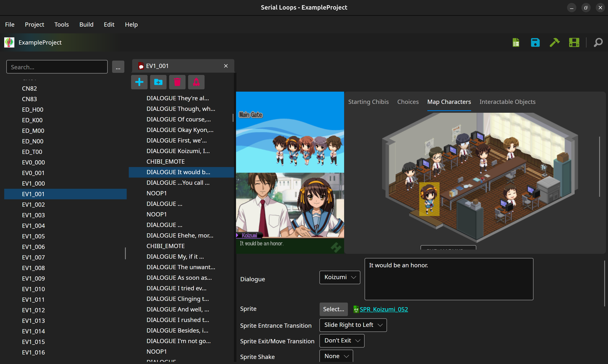Viewport: 608px width, 364px height.
Task: Click the sprite Select... button
Action: point(334,309)
